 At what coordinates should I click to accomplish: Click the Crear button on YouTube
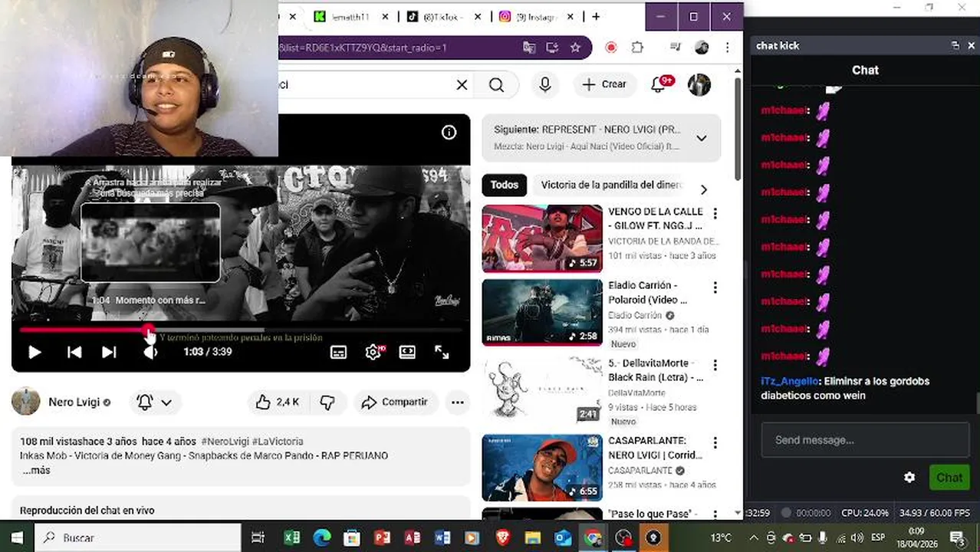pos(604,84)
